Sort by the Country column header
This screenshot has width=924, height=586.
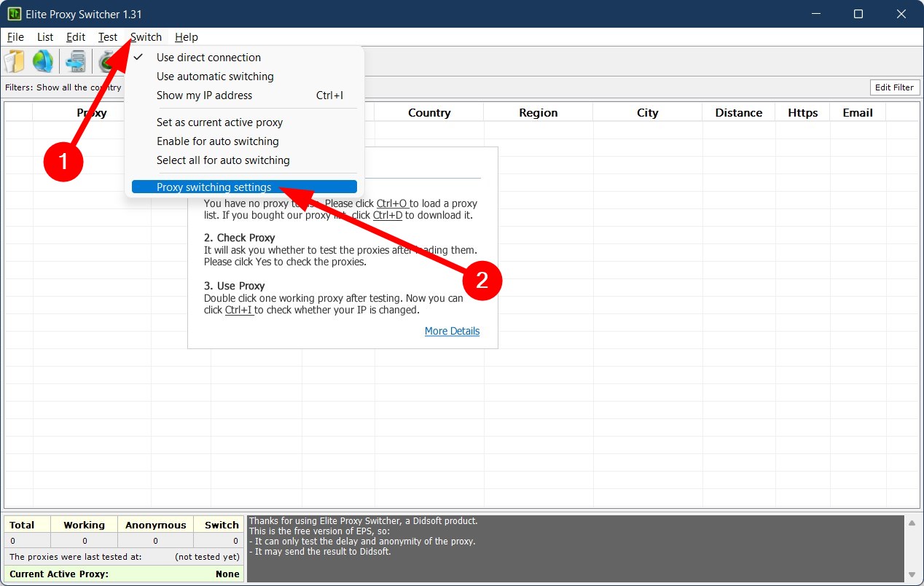429,113
